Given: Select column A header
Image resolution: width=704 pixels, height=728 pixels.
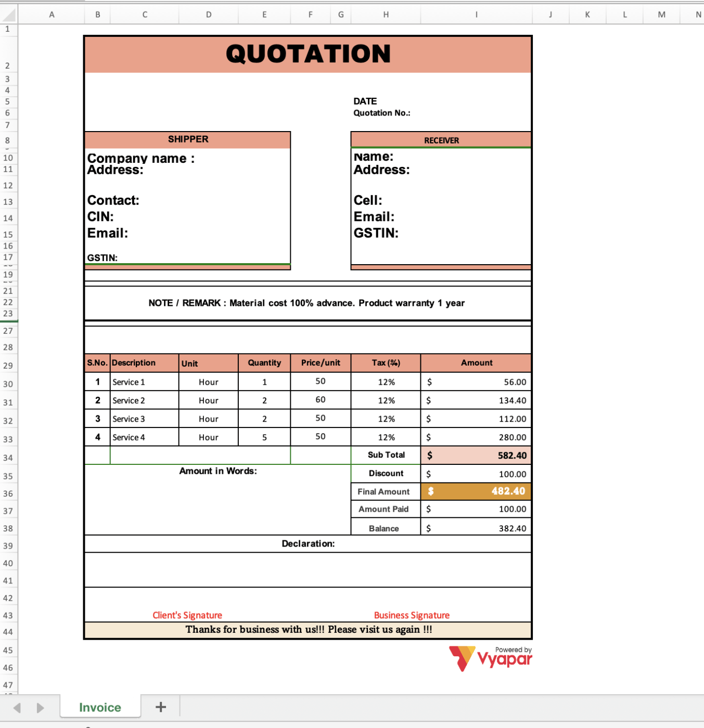Looking at the screenshot, I should [52, 15].
